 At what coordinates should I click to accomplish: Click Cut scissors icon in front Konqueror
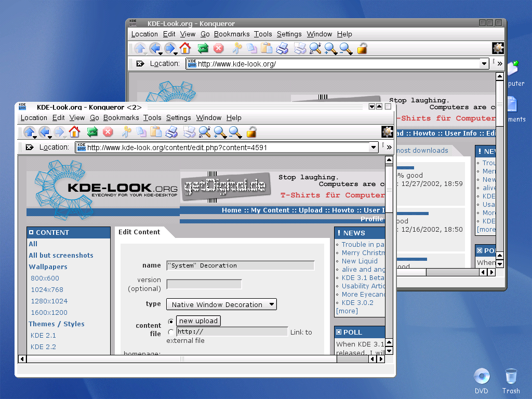(126, 131)
